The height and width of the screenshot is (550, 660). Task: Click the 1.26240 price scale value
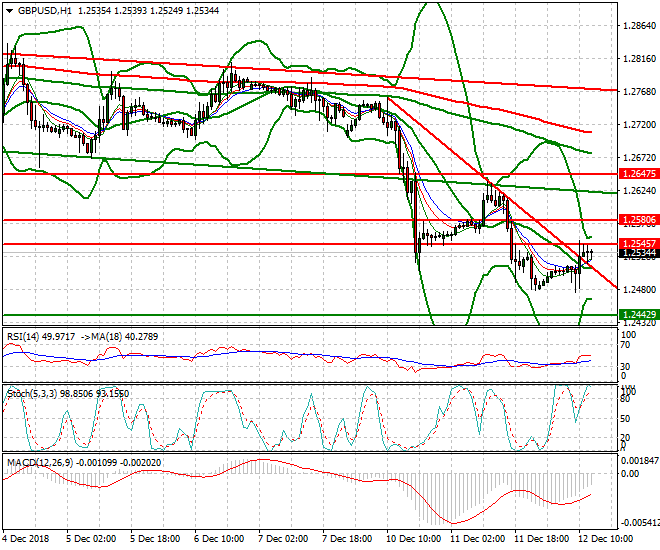(639, 191)
